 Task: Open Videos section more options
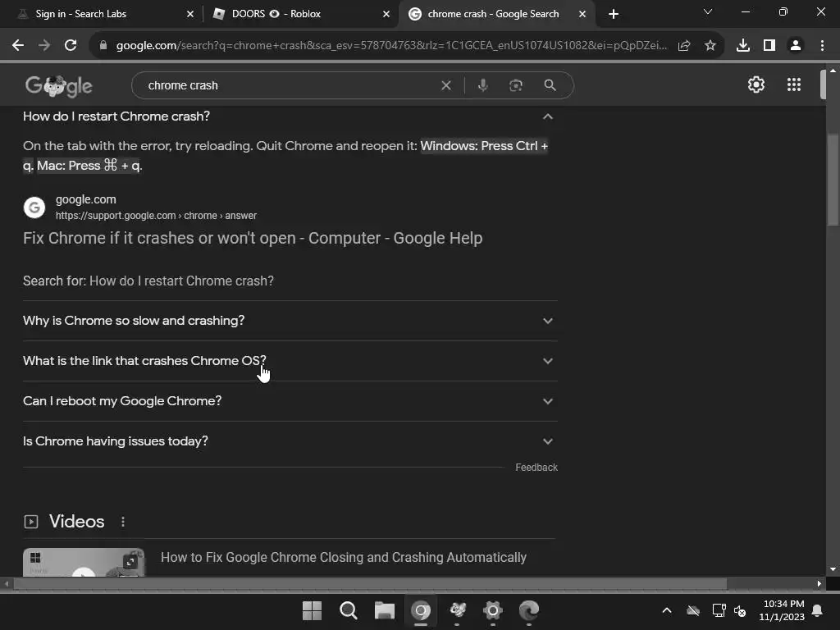click(x=123, y=522)
